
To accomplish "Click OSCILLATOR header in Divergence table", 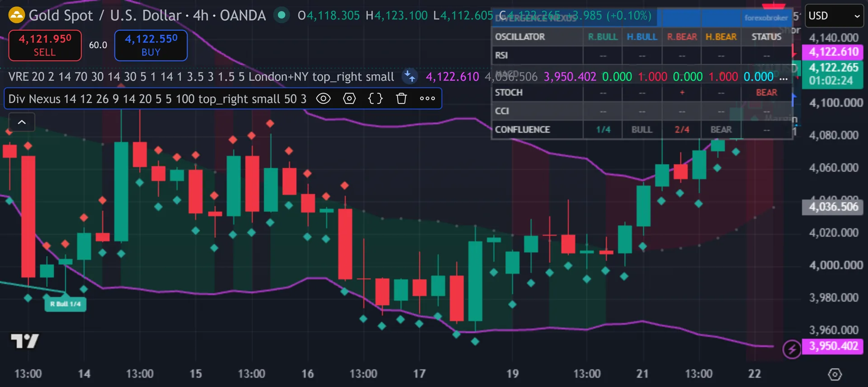I will tap(520, 37).
